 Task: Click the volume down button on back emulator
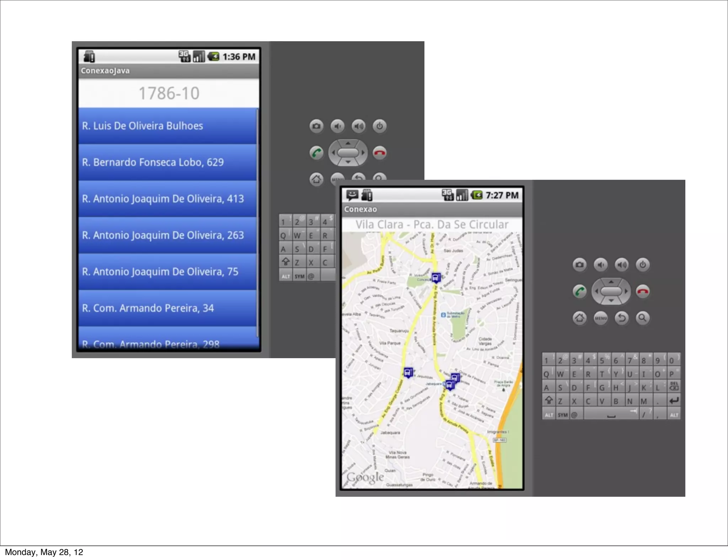[x=337, y=126]
